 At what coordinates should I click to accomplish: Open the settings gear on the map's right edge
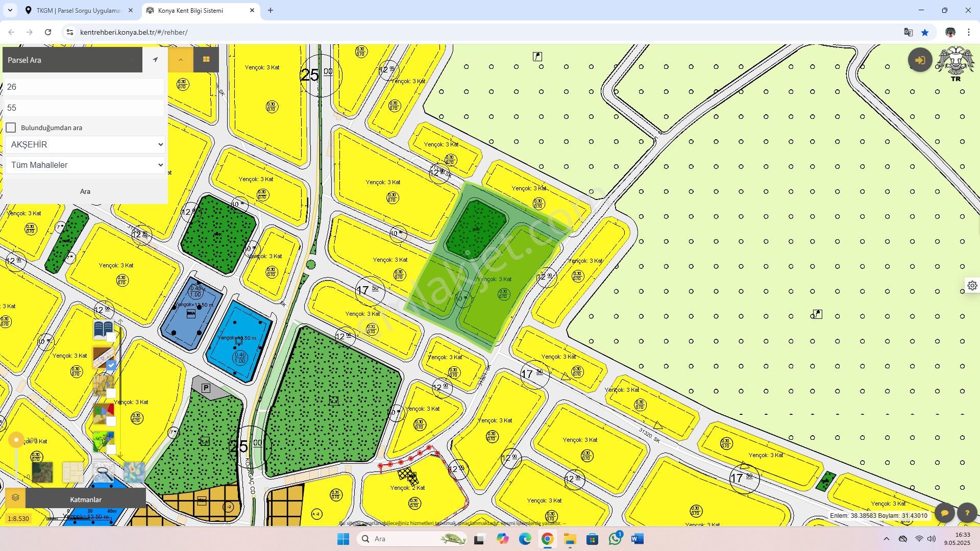(972, 286)
